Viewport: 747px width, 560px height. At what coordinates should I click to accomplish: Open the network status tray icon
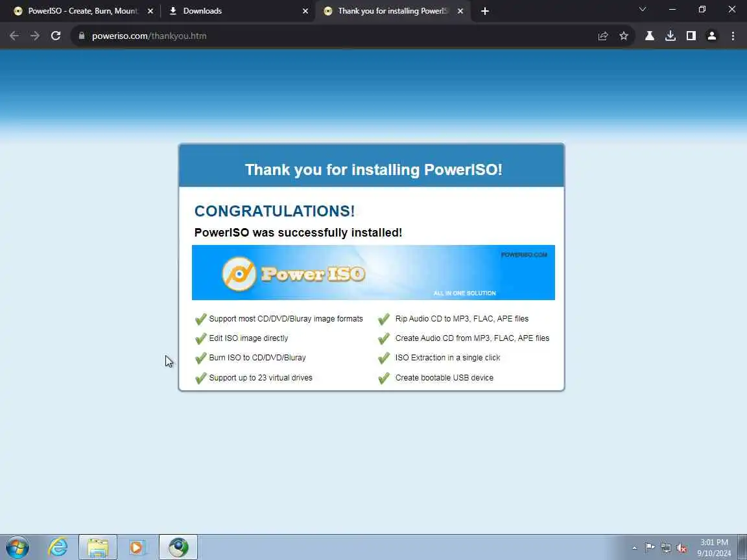[665, 548]
